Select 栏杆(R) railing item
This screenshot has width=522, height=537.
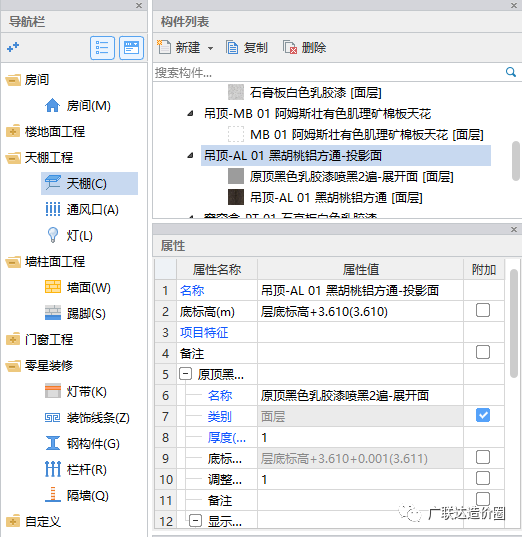[x=76, y=469]
